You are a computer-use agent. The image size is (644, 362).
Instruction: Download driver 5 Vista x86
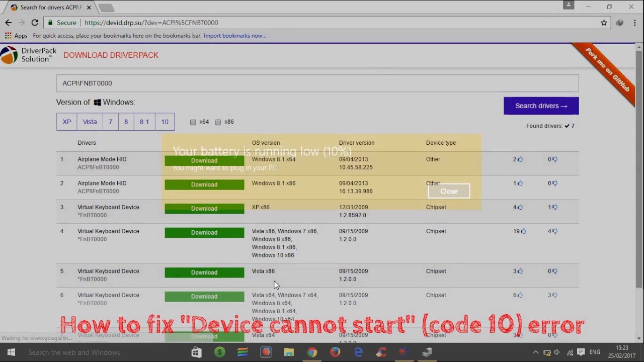tap(204, 273)
